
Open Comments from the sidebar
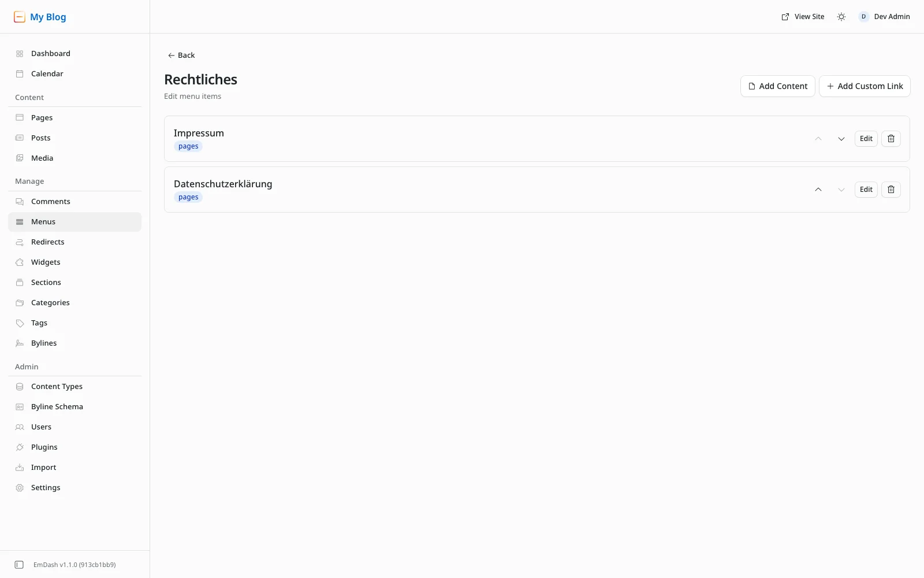click(75, 202)
